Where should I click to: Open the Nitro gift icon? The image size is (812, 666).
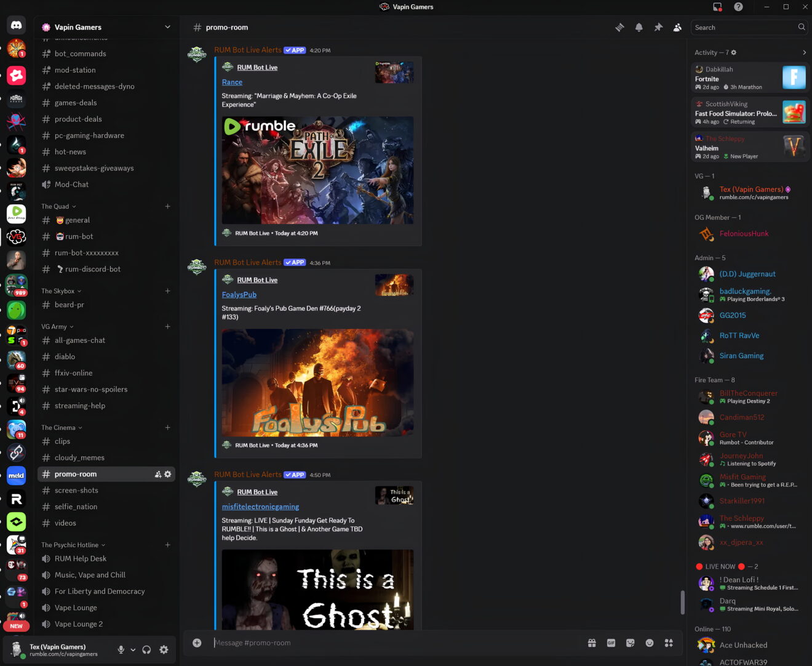pos(591,643)
